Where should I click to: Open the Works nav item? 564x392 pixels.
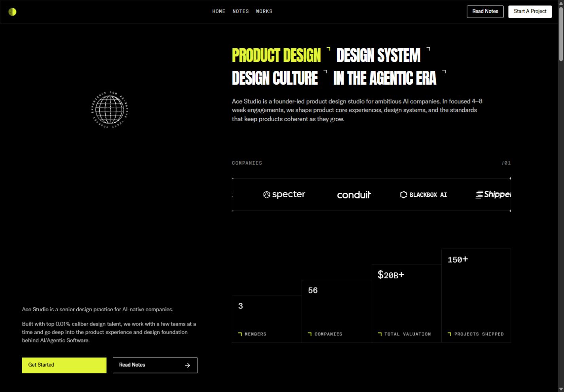[264, 11]
